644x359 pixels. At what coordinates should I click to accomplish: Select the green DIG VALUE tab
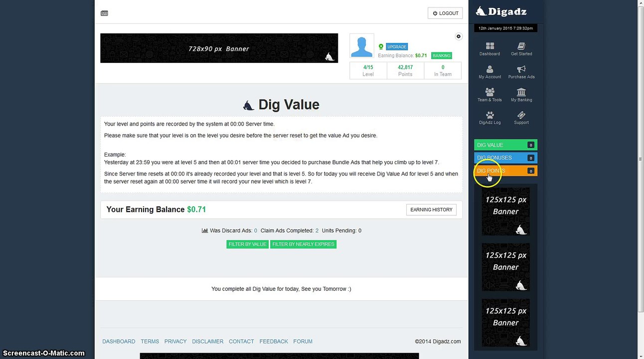coord(505,145)
